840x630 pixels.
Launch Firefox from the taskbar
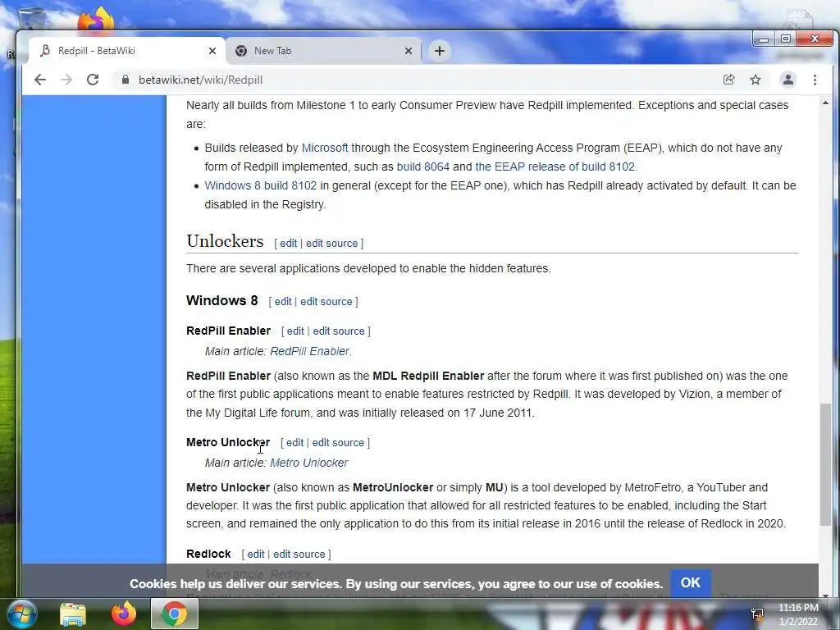[124, 614]
